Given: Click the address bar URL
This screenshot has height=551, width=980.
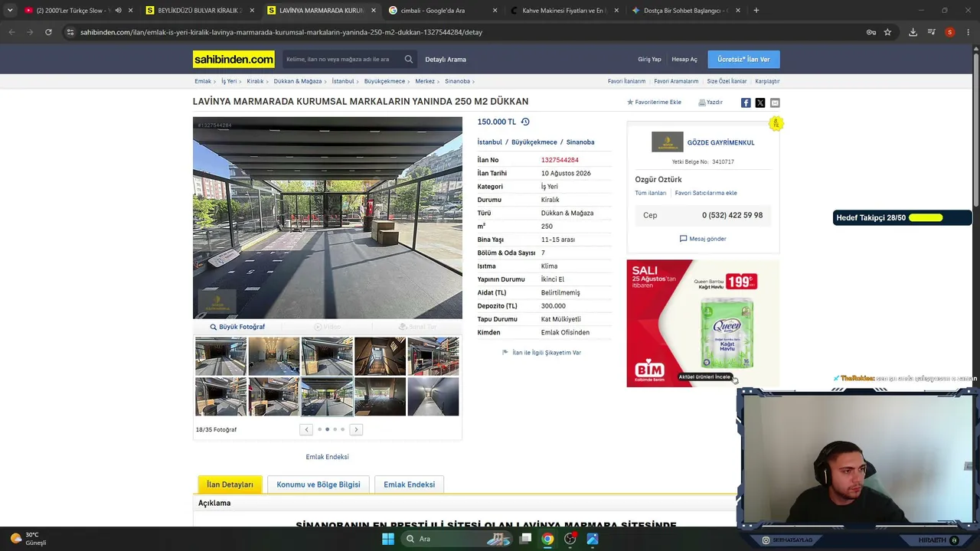Looking at the screenshot, I should click(x=281, y=32).
